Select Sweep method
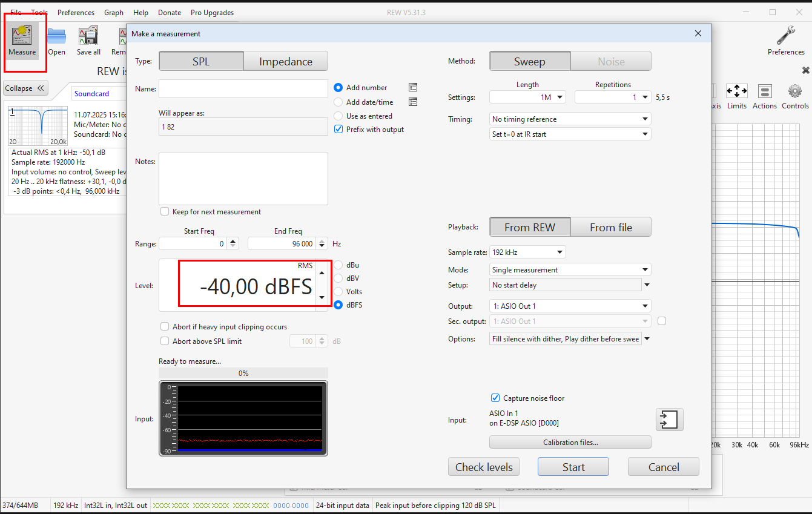 click(x=530, y=61)
